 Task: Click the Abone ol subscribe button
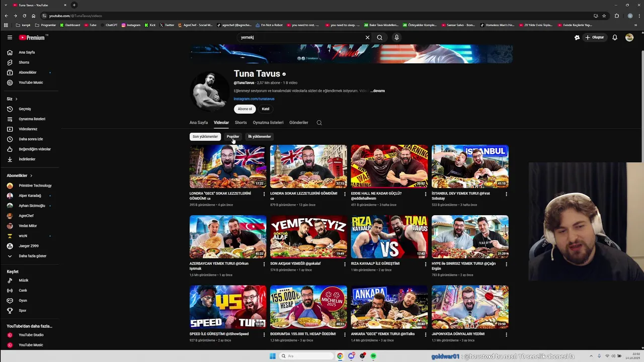click(x=245, y=109)
